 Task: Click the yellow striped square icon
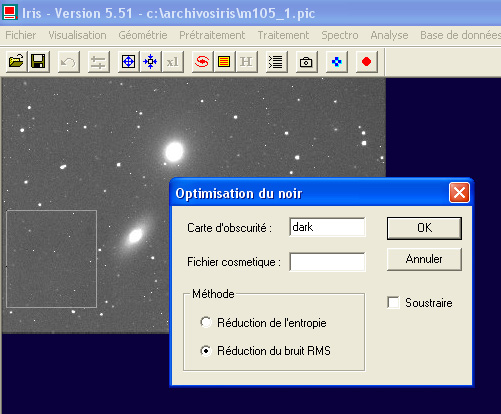coord(224,62)
